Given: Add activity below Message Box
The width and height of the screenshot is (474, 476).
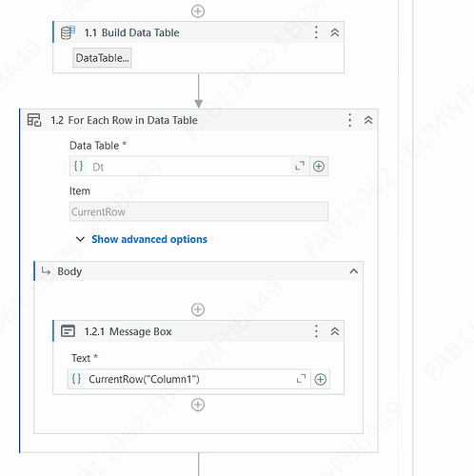Looking at the screenshot, I should [198, 405].
